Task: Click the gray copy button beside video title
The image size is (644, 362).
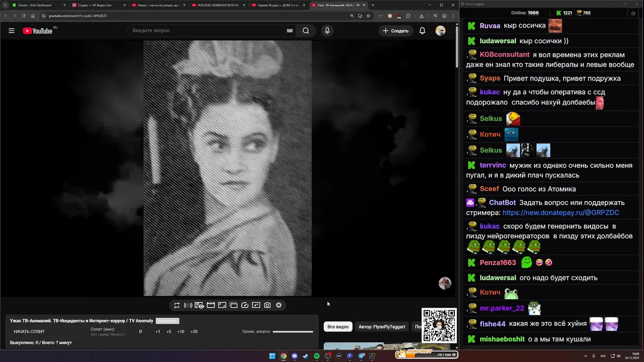Action: click(x=168, y=321)
